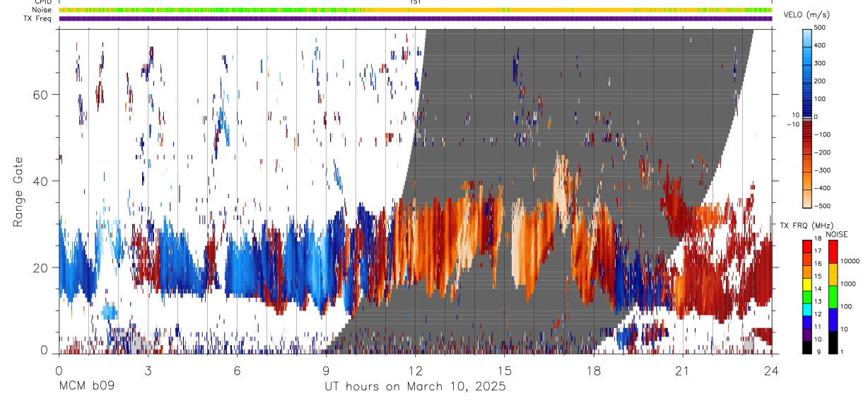Click the -10 label left of velocity colorbar
The height and width of the screenshot is (401, 868).
(x=792, y=124)
